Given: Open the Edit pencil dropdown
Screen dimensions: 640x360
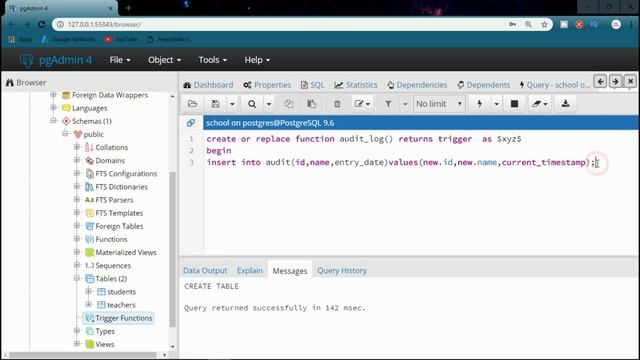Looking at the screenshot, I should pos(362,104).
